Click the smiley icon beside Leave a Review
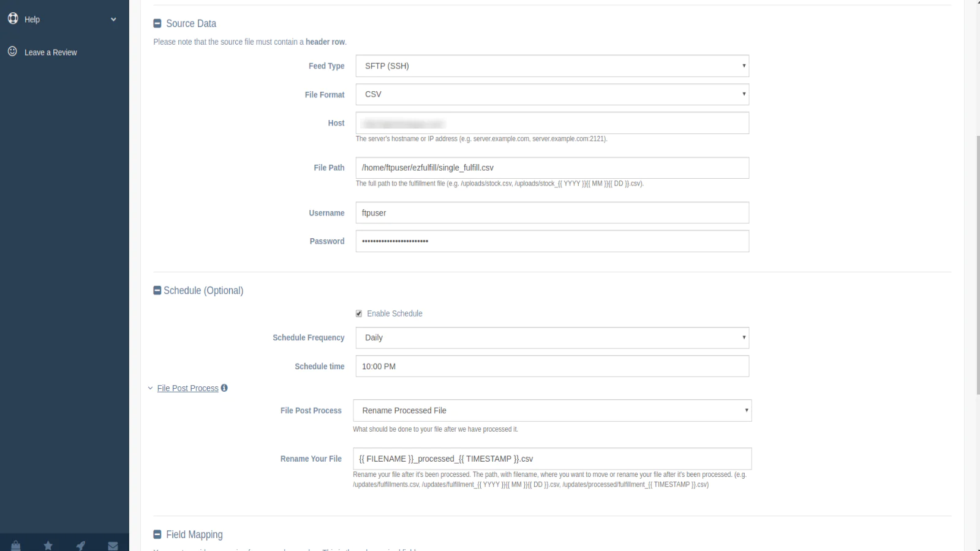This screenshot has height=551, width=980. (x=12, y=51)
